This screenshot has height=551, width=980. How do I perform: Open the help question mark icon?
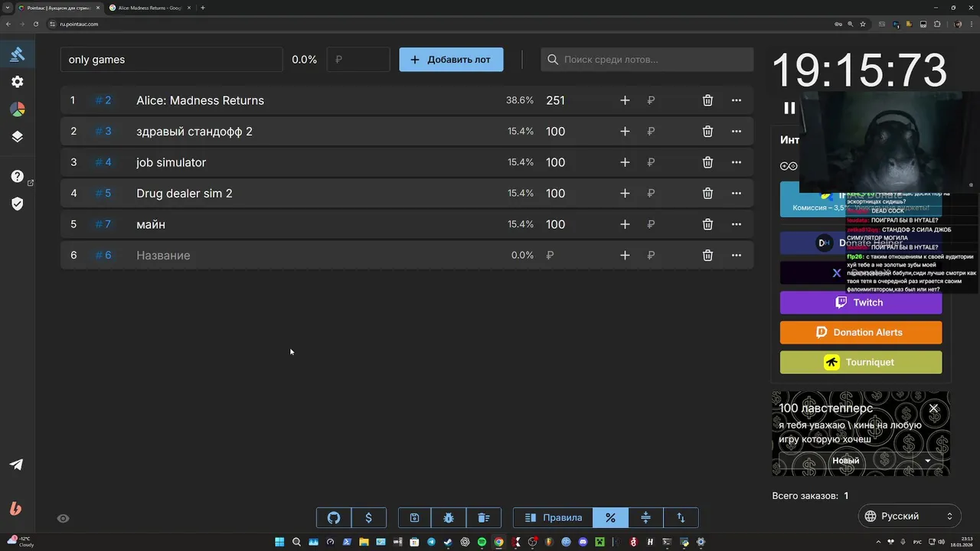pos(17,177)
